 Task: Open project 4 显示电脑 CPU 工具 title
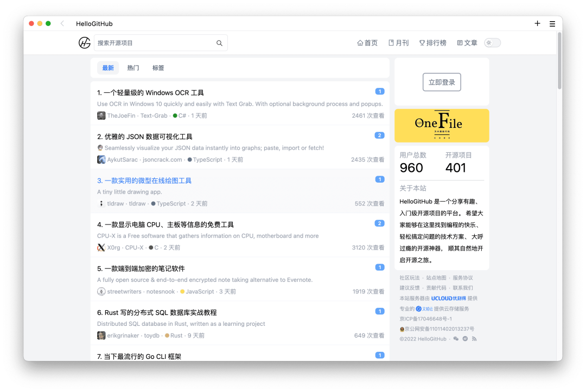(x=165, y=225)
